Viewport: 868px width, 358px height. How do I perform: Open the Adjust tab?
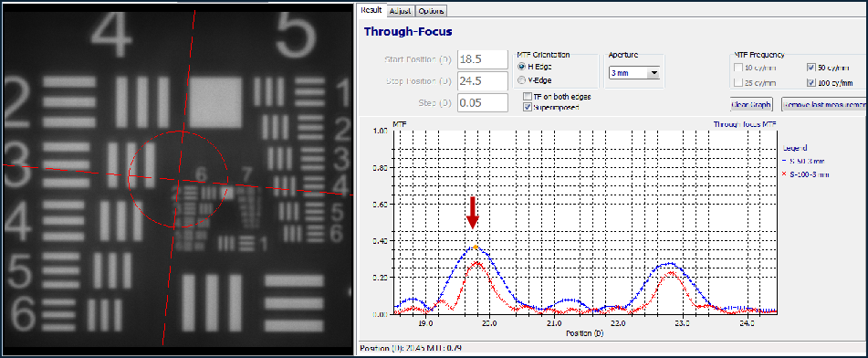pyautogui.click(x=401, y=11)
